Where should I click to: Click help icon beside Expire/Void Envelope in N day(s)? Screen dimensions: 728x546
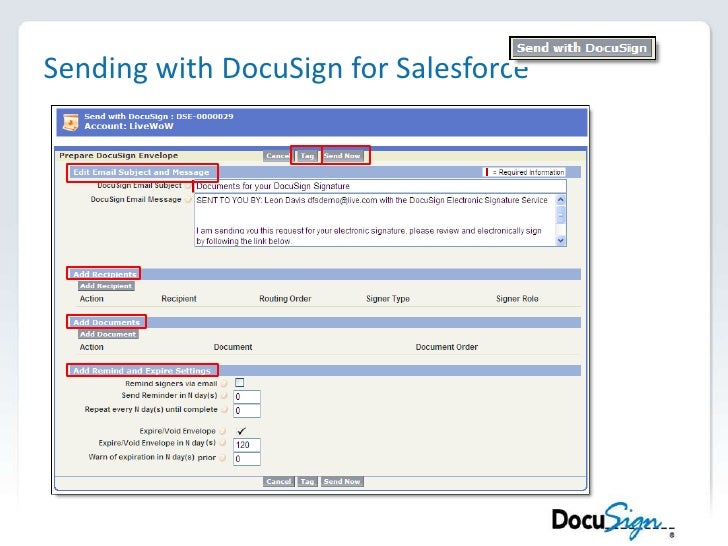[x=222, y=443]
